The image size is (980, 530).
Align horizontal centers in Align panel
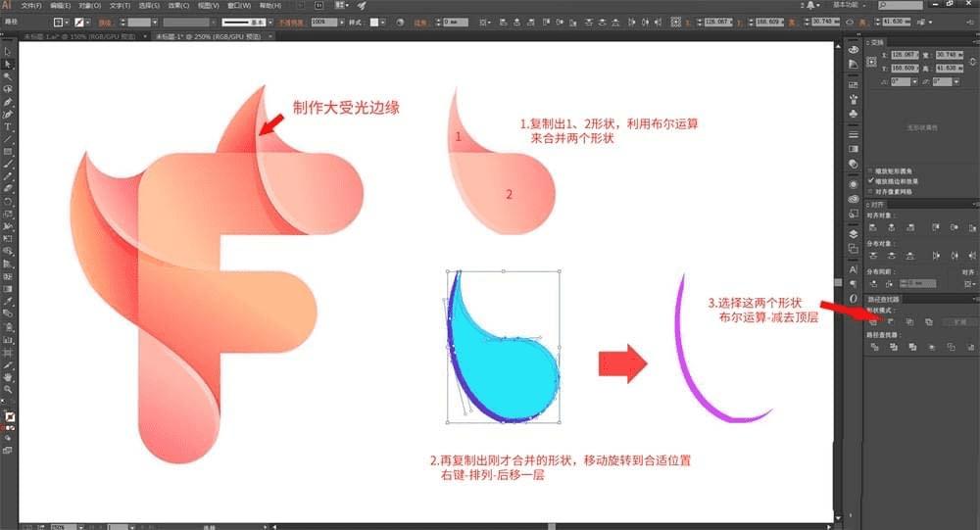point(892,228)
